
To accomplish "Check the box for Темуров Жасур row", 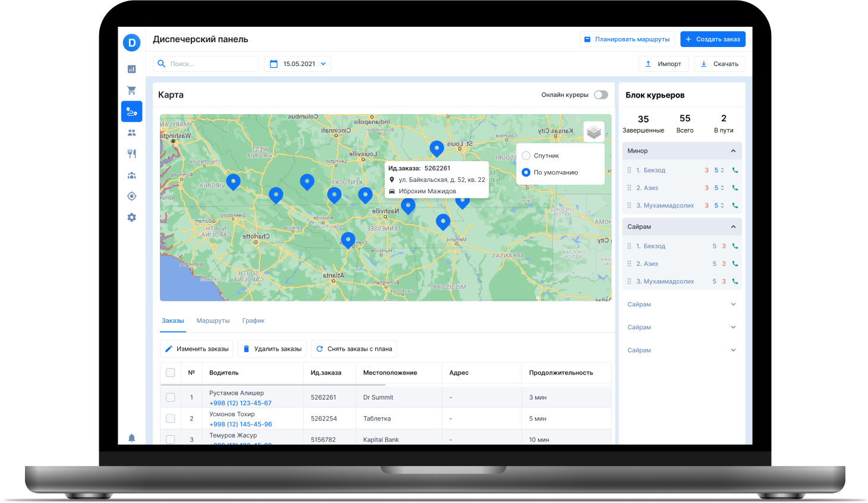I will tap(171, 440).
